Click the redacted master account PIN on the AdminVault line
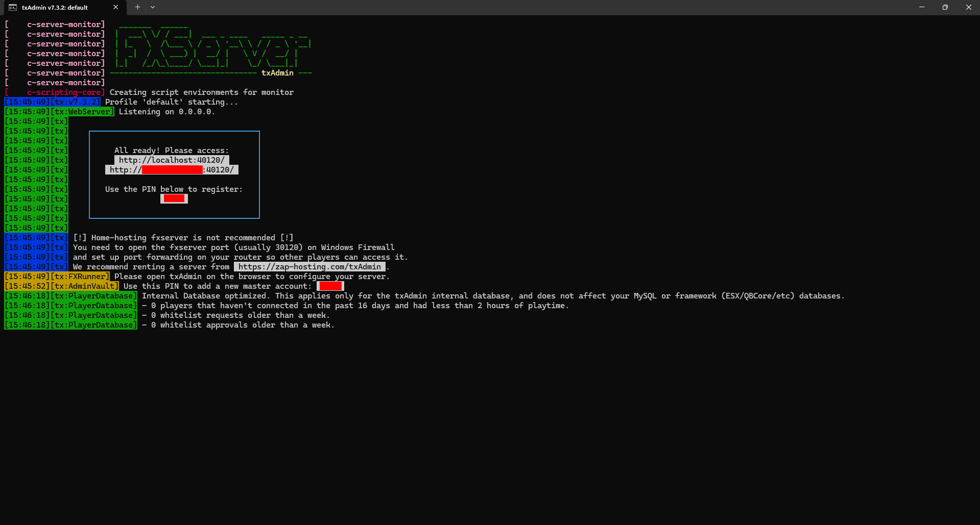 [x=330, y=286]
